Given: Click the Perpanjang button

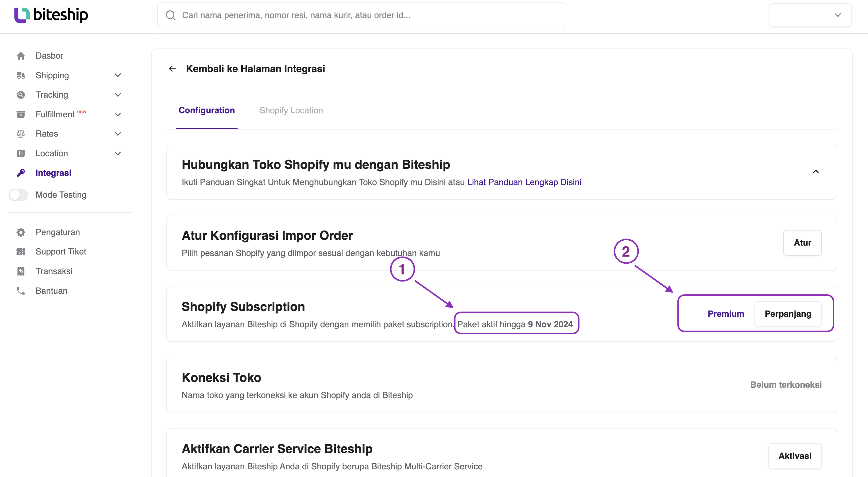Looking at the screenshot, I should tap(788, 314).
